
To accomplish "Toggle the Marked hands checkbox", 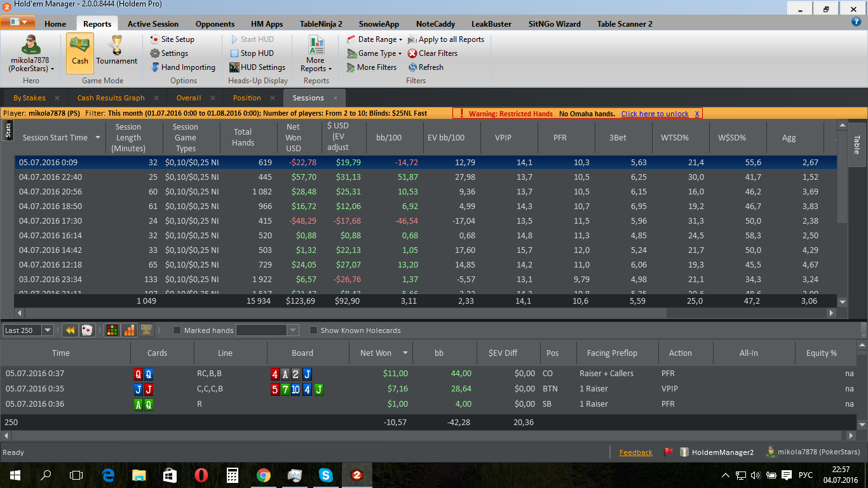I will (x=177, y=330).
